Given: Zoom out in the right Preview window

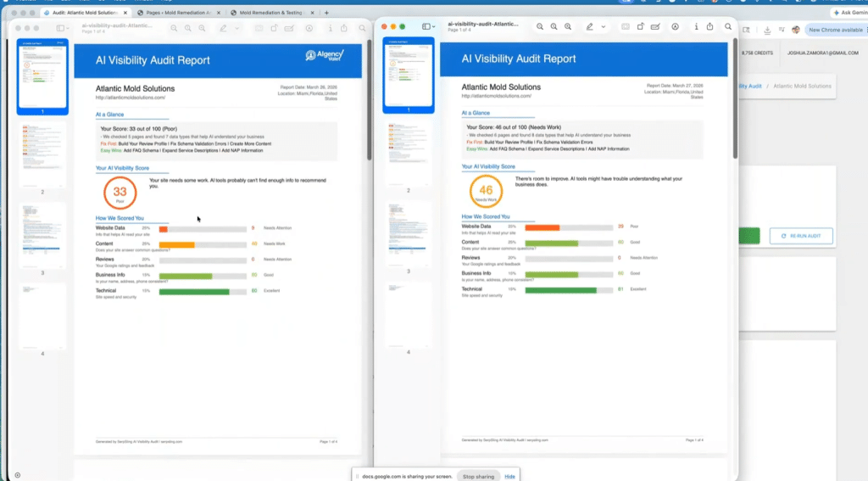Looking at the screenshot, I should coord(539,27).
